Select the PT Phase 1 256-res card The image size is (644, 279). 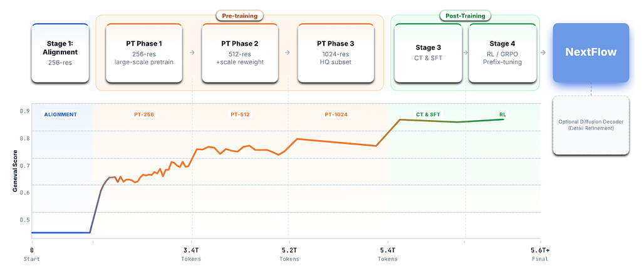[143, 53]
